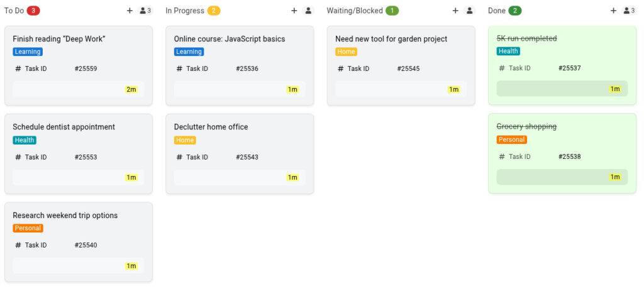Viewport: 644px width, 289px height.
Task: Click 1m time badge on 5K run card
Action: point(615,89)
